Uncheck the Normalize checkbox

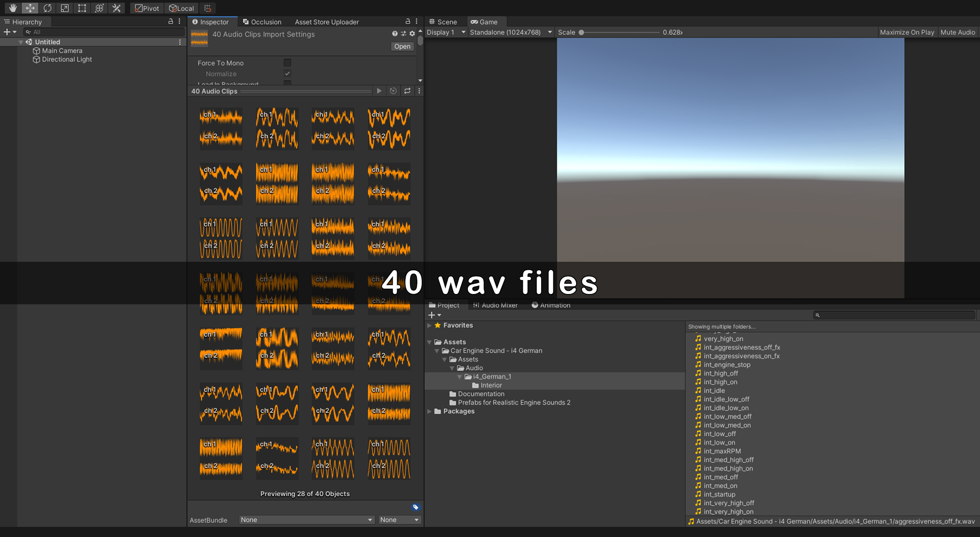(x=287, y=74)
